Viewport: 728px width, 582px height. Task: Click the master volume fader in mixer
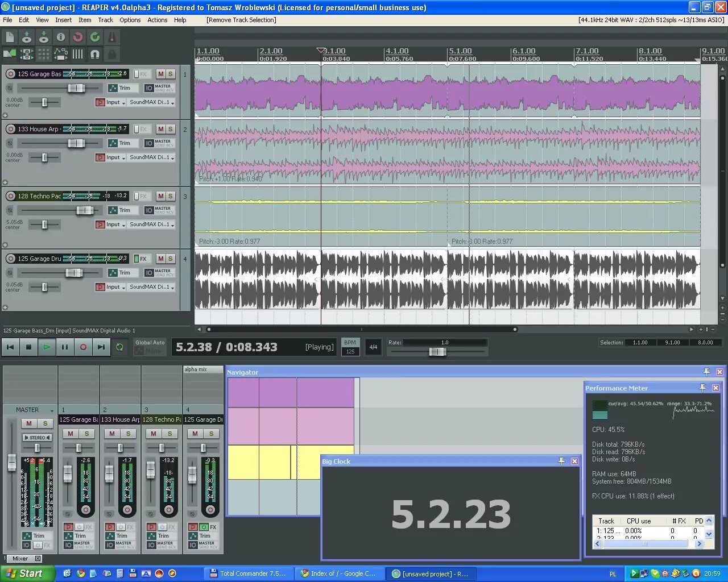(x=11, y=462)
